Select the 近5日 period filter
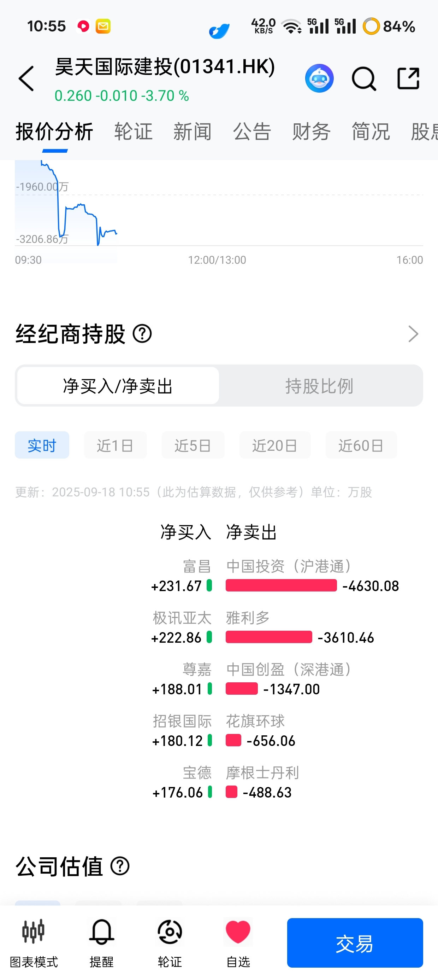 193,445
